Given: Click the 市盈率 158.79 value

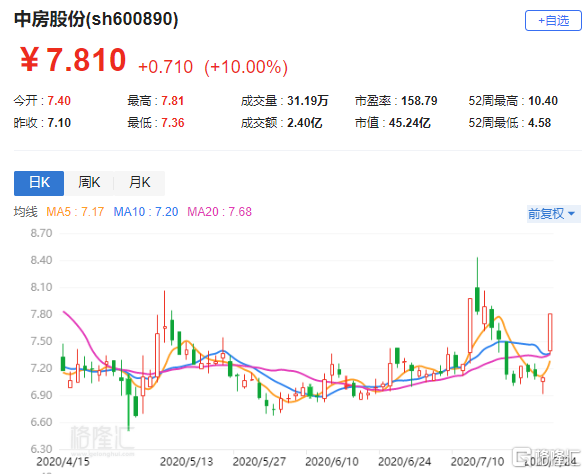Looking at the screenshot, I should point(396,101).
